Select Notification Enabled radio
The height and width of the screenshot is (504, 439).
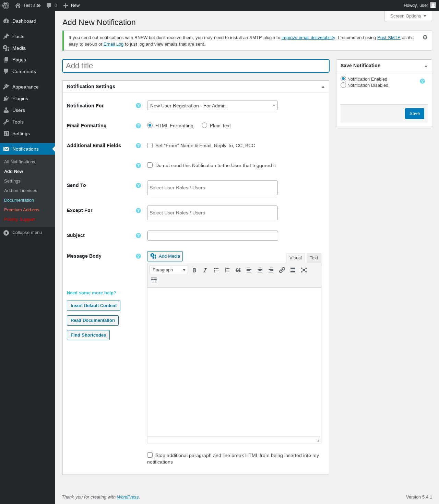(343, 79)
